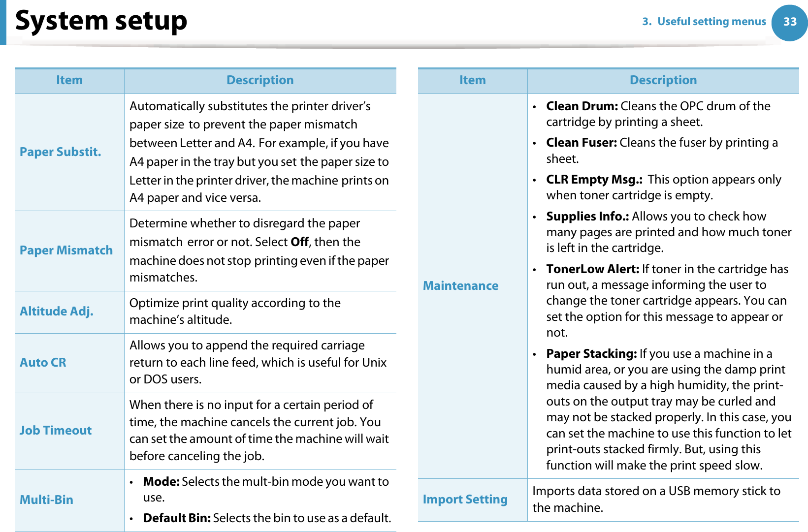The width and height of the screenshot is (808, 532).
Task: Click the Multi-Bin item label
Action: (x=46, y=500)
